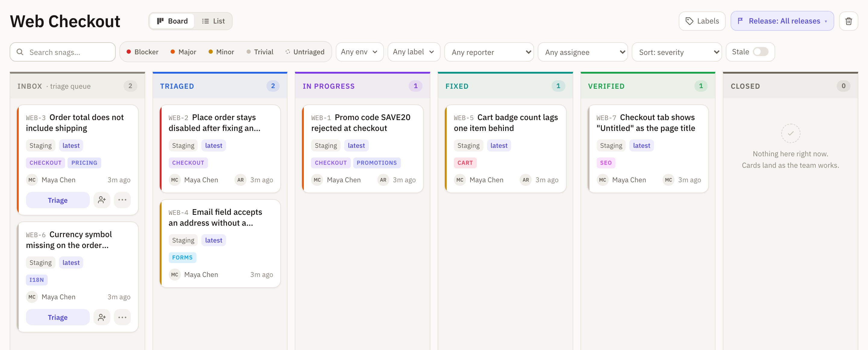Toggle the Stale switch
The width and height of the screenshot is (868, 350).
[x=760, y=52]
